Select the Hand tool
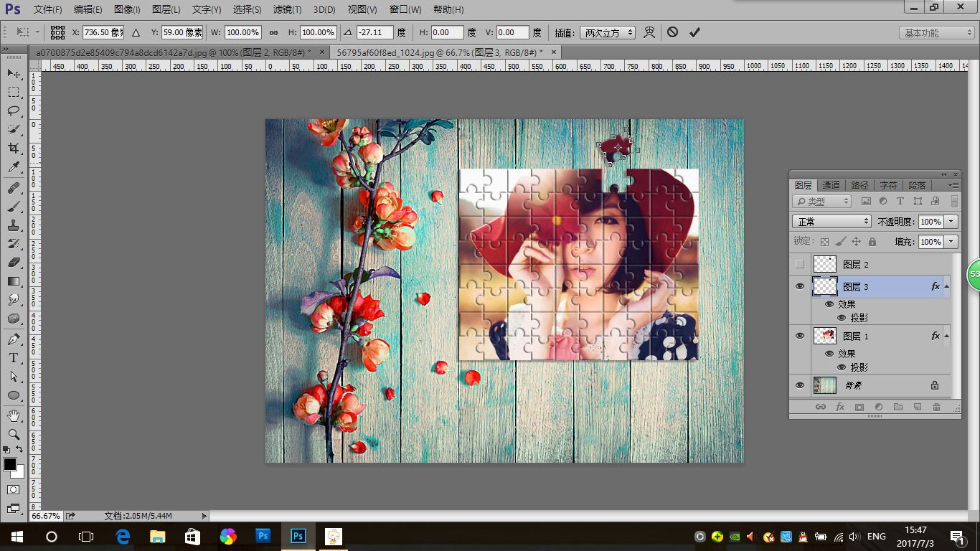The width and height of the screenshot is (980, 551). (x=14, y=415)
